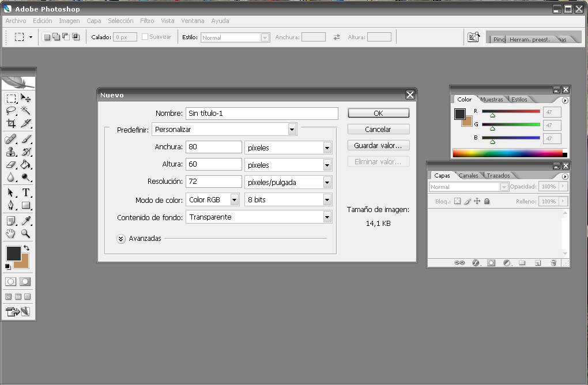Open the Imagen menu
Screen dimensions: 588x385
(69, 21)
